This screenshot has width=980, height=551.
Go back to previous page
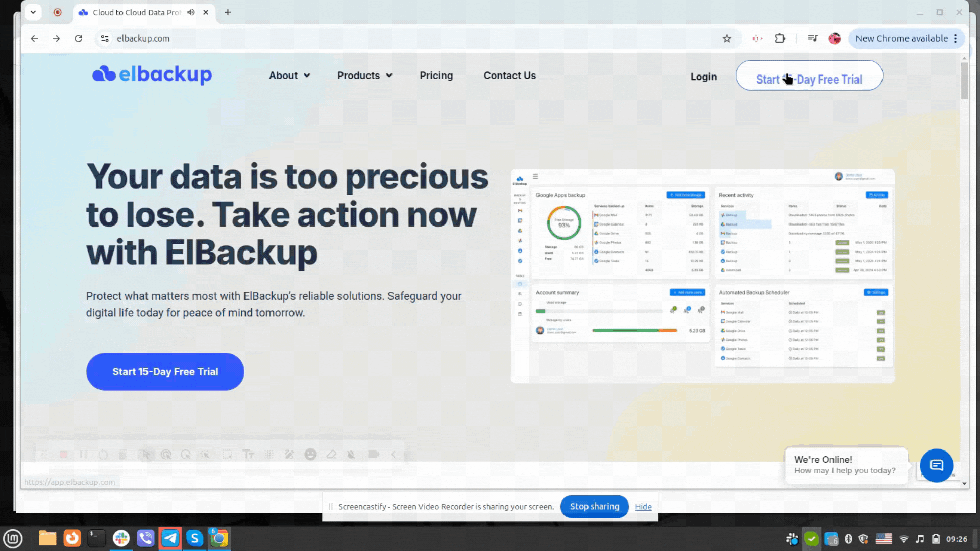coord(34,38)
